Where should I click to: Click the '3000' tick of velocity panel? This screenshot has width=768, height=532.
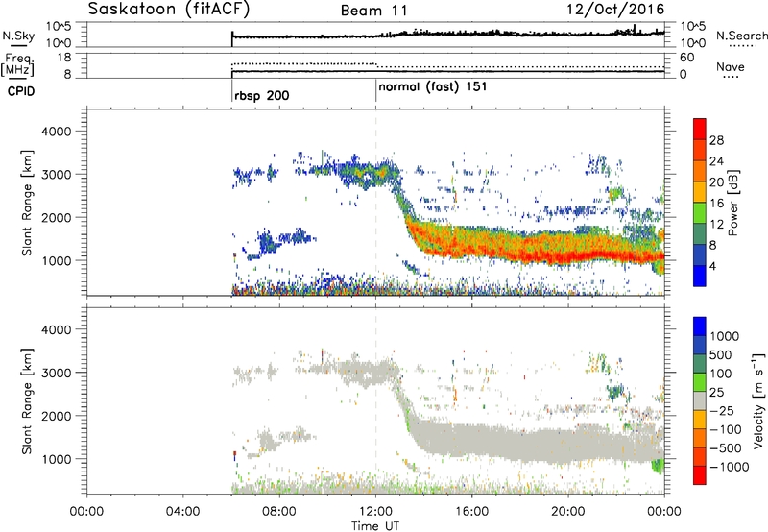56,373
